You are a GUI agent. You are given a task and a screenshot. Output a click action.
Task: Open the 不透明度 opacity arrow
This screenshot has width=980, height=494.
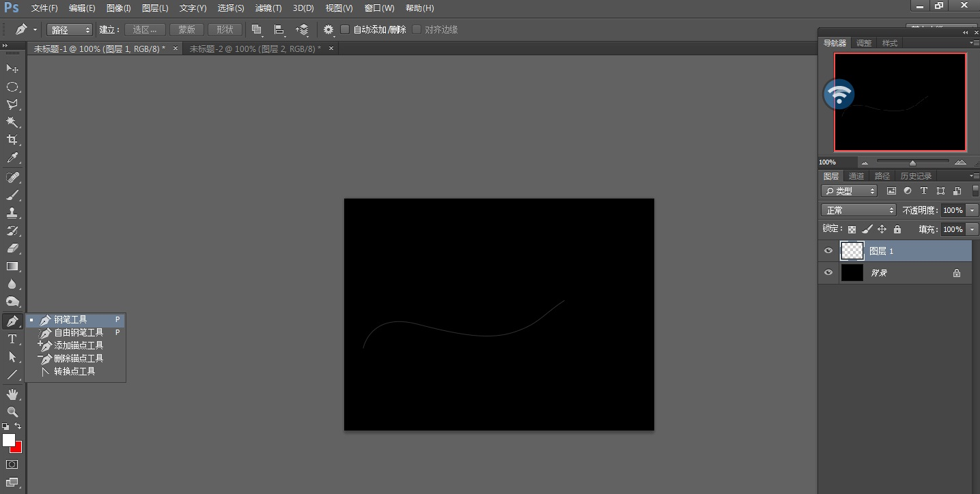(x=972, y=210)
